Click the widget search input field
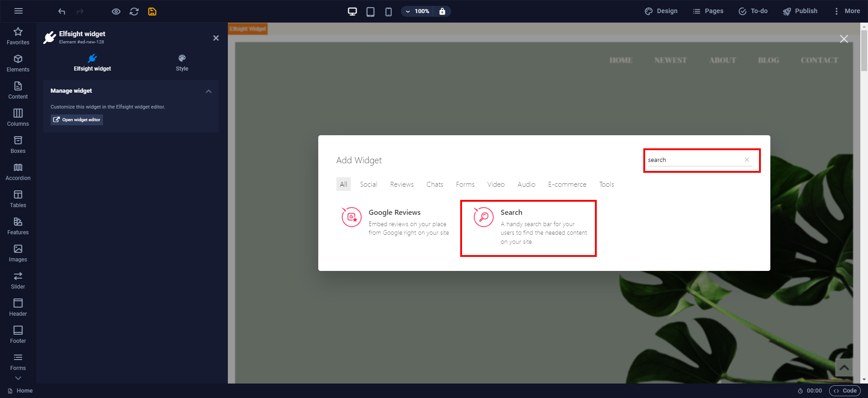Screen dimensions: 868x398 pyautogui.click(x=694, y=160)
